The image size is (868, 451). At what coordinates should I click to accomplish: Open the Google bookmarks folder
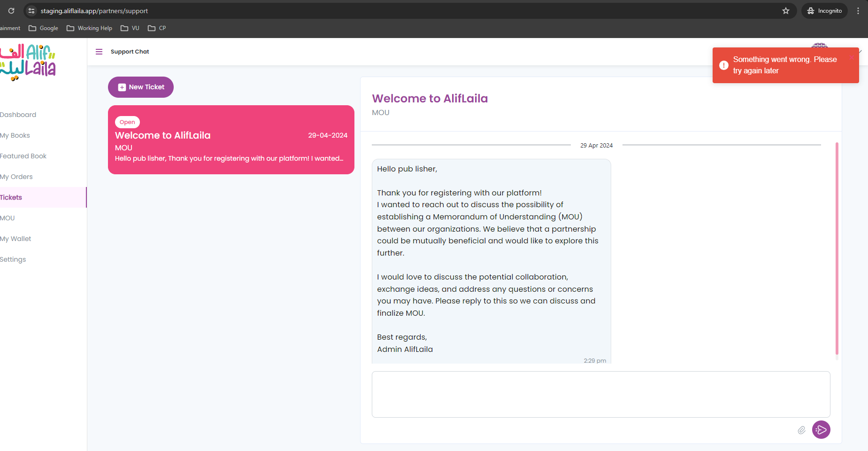pos(43,28)
